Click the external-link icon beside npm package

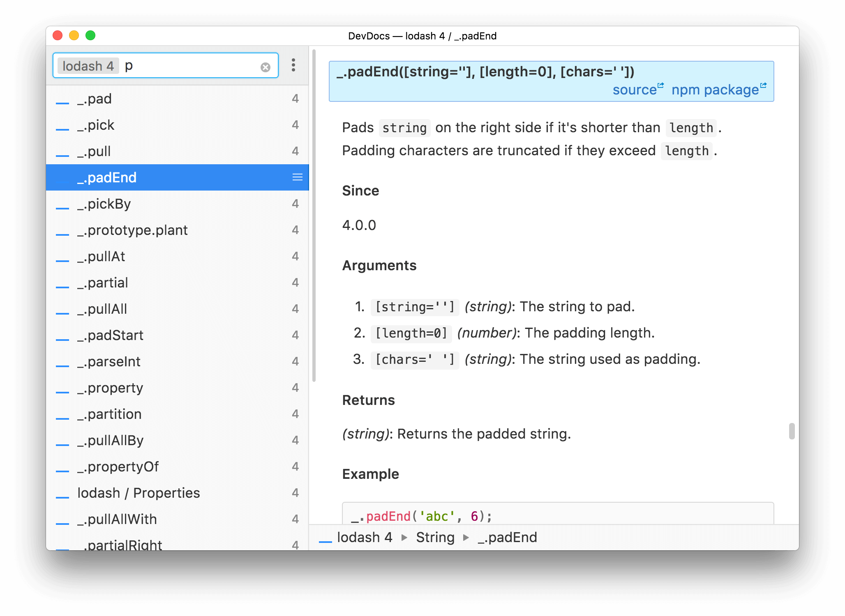click(764, 85)
